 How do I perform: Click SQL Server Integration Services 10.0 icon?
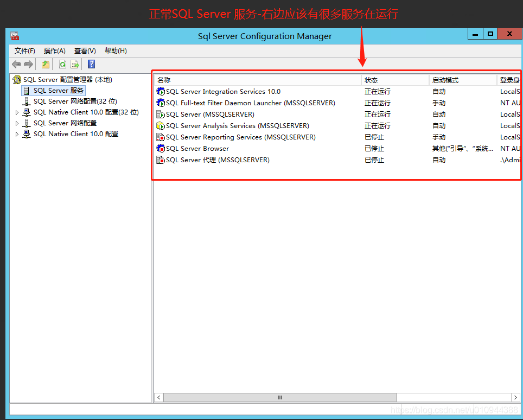pos(161,91)
